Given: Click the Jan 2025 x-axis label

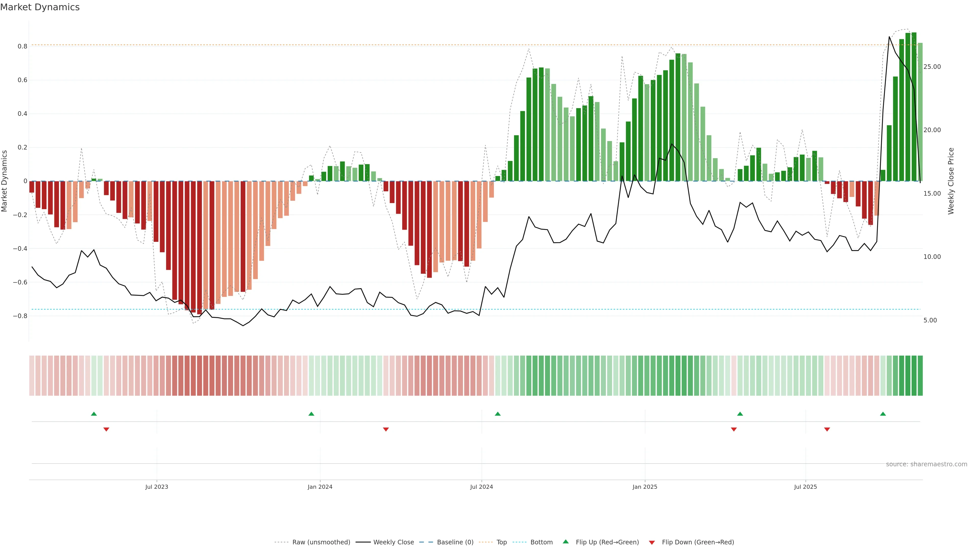Looking at the screenshot, I should [645, 487].
